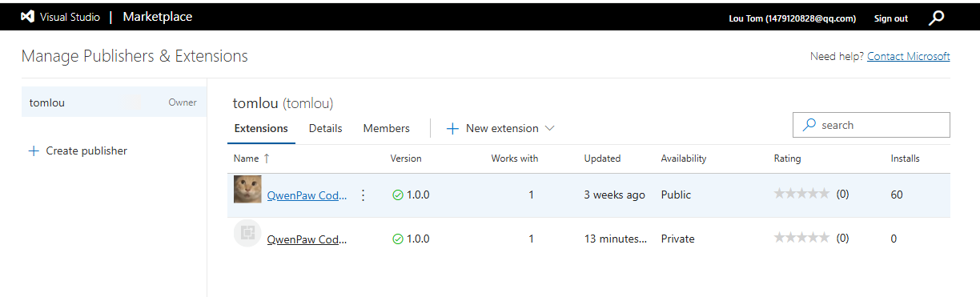980x297 pixels.
Task: Click the Installs column header
Action: 905,159
